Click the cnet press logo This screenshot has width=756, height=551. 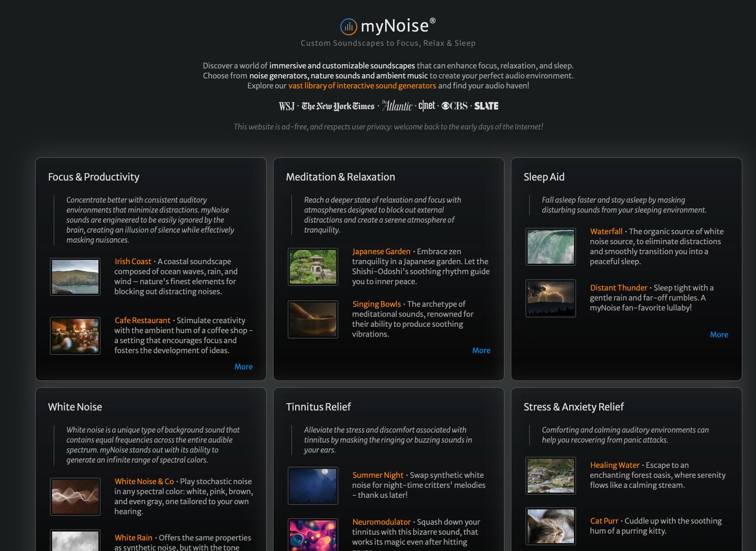(427, 106)
